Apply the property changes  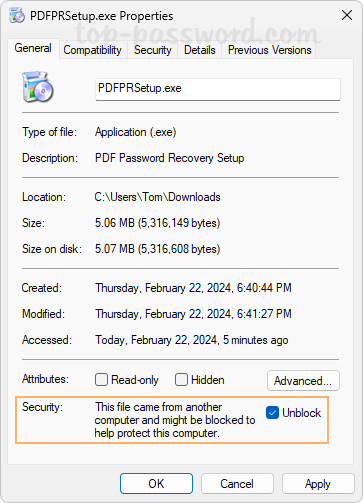(318, 484)
